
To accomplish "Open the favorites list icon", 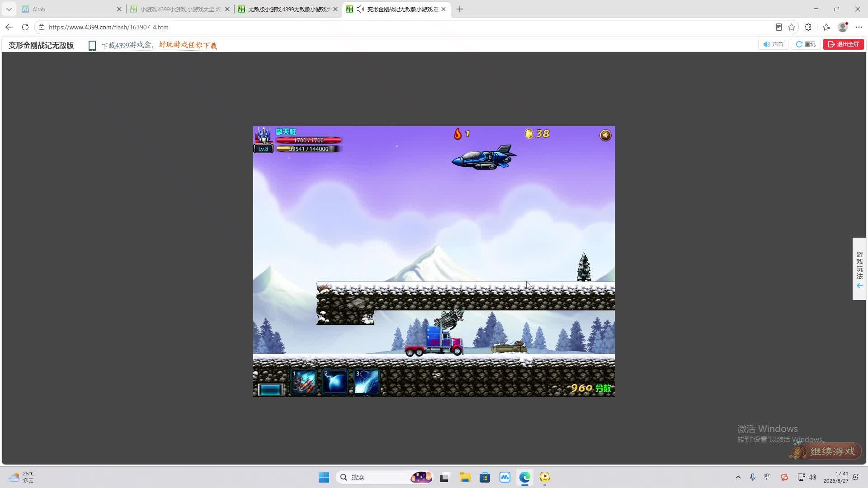I will point(826,27).
